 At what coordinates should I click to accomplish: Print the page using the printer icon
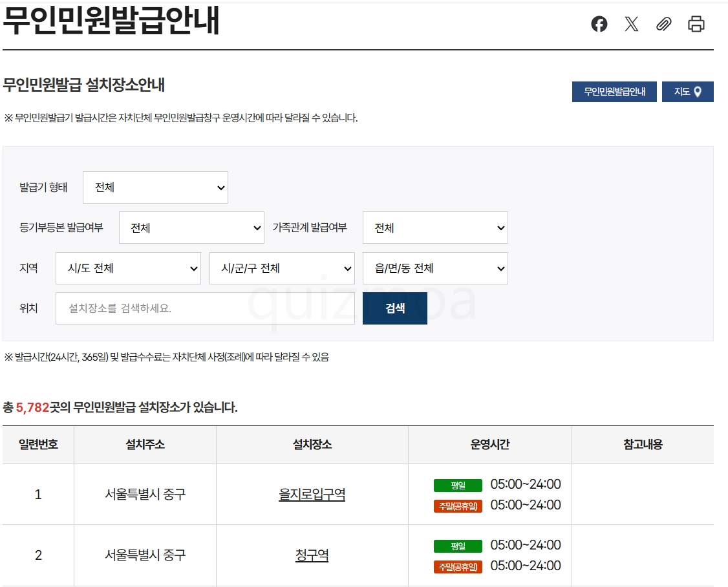pos(696,24)
